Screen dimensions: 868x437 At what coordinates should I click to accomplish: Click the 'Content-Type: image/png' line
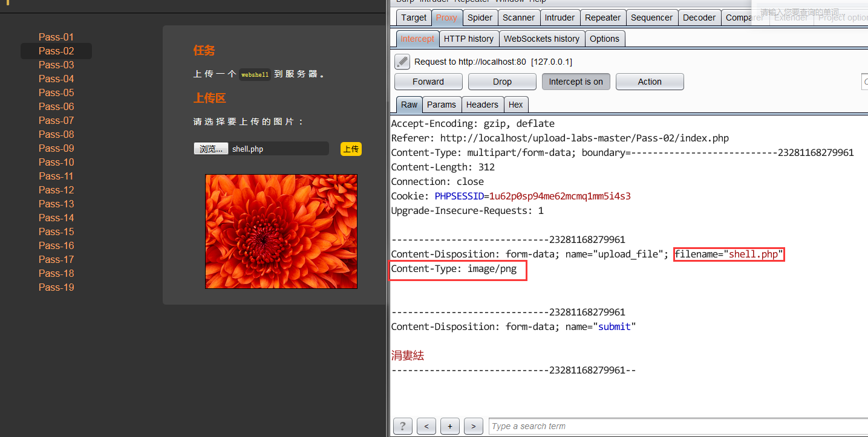tap(454, 269)
